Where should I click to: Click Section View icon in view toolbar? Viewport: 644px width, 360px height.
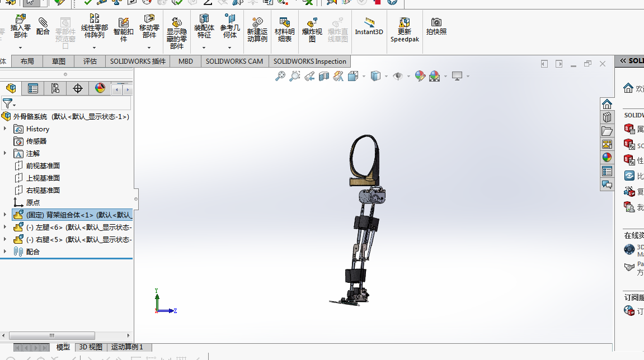pyautogui.click(x=323, y=76)
